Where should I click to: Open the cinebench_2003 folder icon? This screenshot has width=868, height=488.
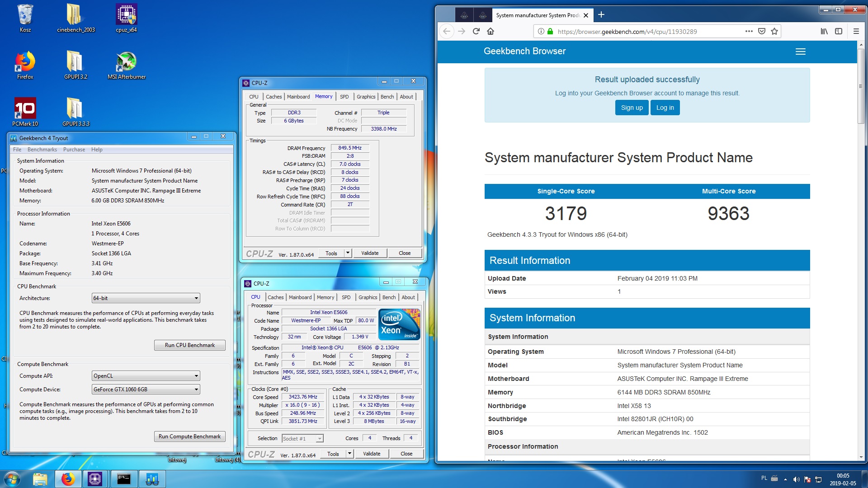[75, 18]
